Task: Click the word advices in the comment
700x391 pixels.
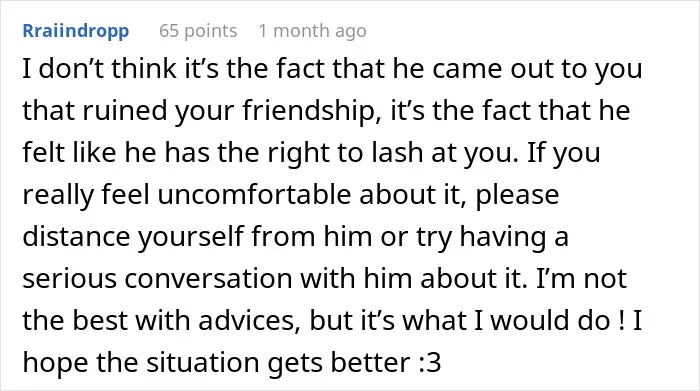Action: click(x=249, y=320)
